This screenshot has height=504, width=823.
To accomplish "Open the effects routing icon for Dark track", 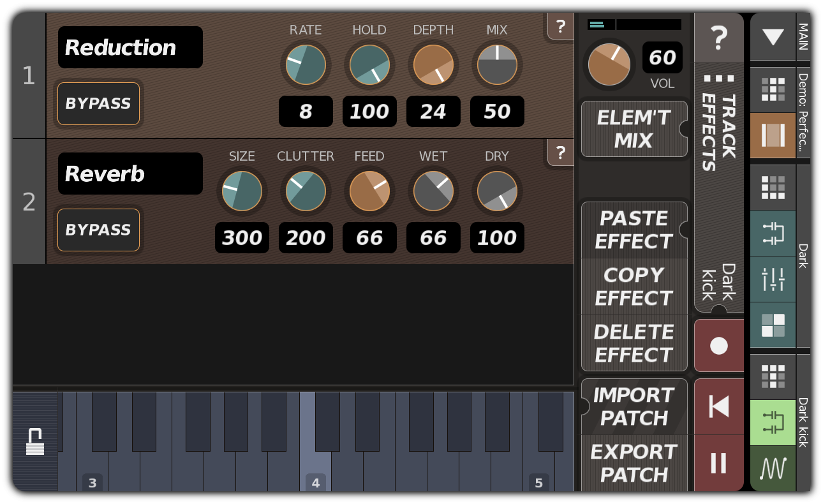I will tap(773, 234).
